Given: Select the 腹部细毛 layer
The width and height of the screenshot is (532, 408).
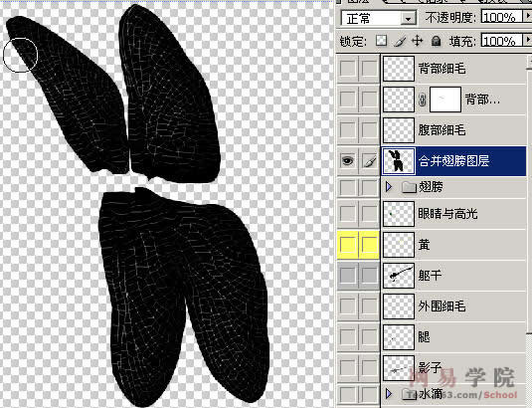Looking at the screenshot, I should point(453,130).
